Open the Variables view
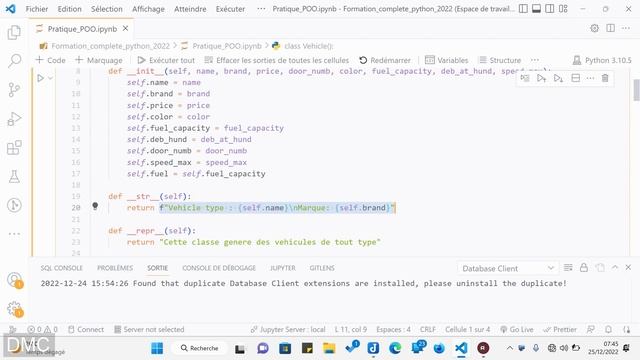 pos(447,60)
